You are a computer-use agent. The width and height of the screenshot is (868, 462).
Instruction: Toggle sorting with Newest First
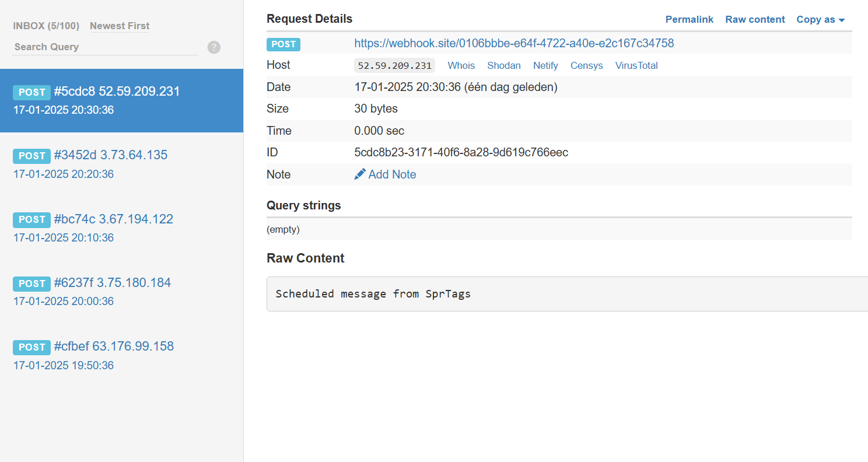tap(119, 26)
